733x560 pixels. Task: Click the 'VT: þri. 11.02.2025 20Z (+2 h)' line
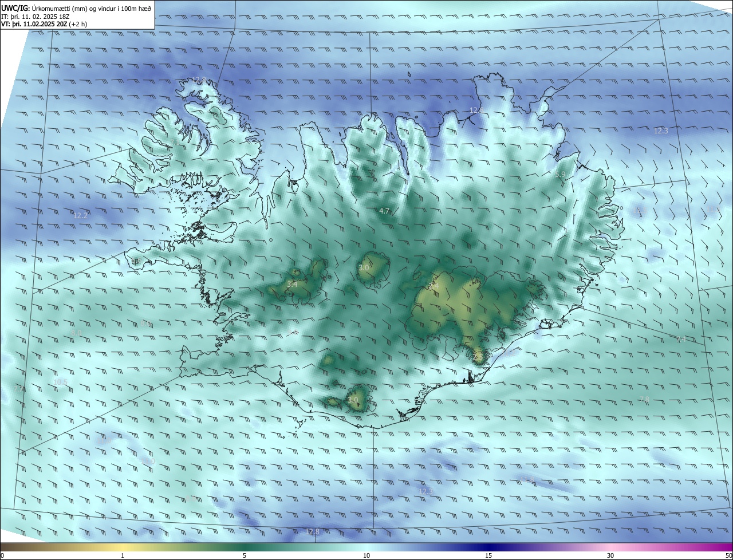(x=44, y=24)
